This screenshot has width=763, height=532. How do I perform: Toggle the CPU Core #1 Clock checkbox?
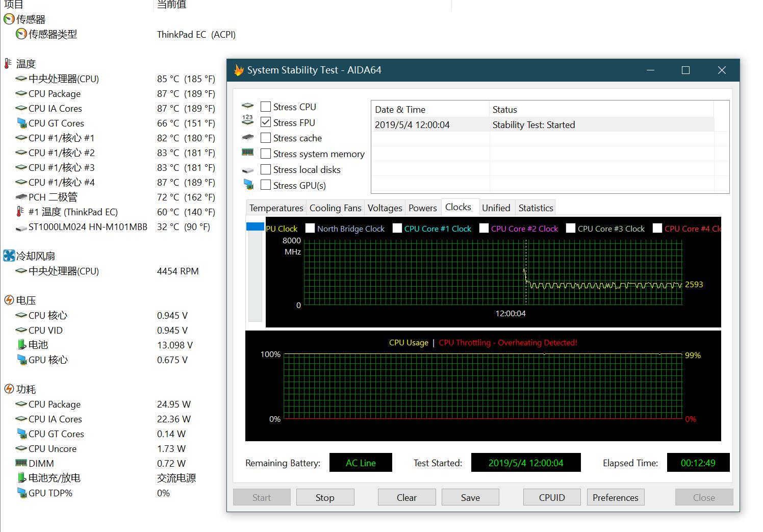tap(397, 229)
